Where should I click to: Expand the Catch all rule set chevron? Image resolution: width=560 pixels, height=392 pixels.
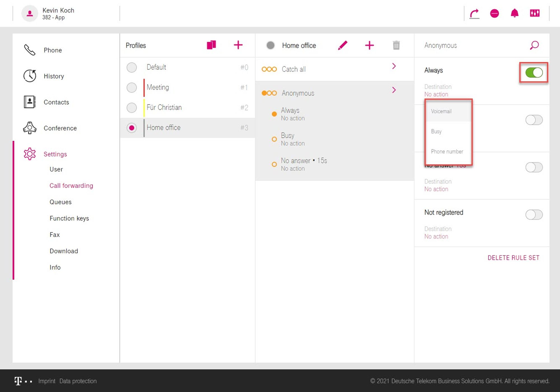394,66
